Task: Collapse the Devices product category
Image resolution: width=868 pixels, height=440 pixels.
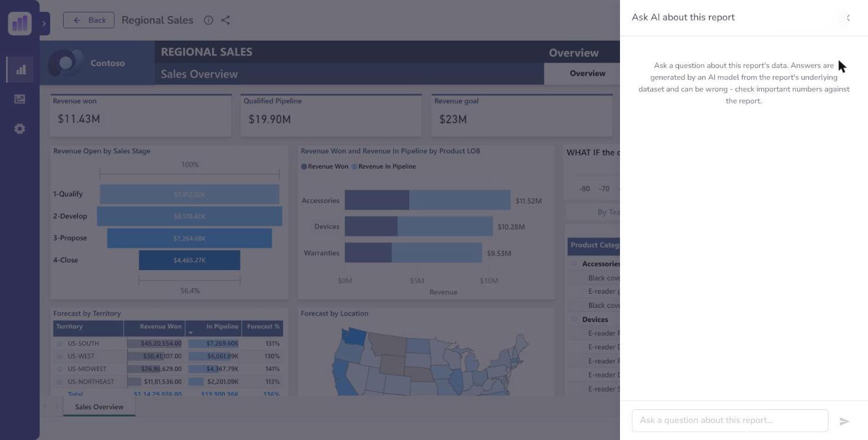Action: (x=574, y=319)
